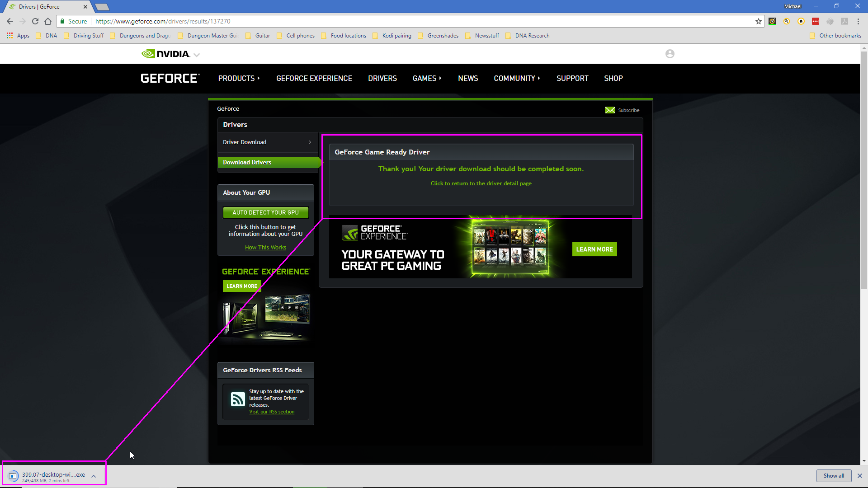The height and width of the screenshot is (488, 868).
Task: Open Chrome's three-dot menu
Action: [858, 21]
